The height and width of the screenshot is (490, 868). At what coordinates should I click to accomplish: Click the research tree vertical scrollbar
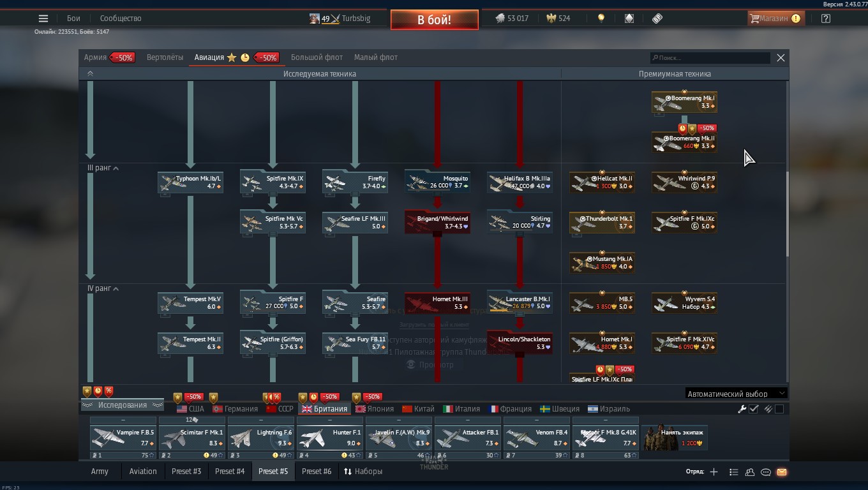tap(787, 214)
